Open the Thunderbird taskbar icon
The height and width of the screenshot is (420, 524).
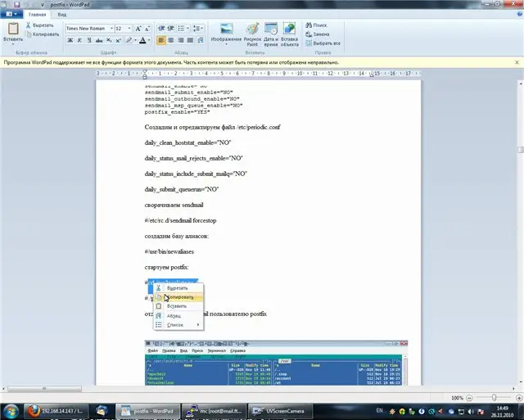point(102,411)
